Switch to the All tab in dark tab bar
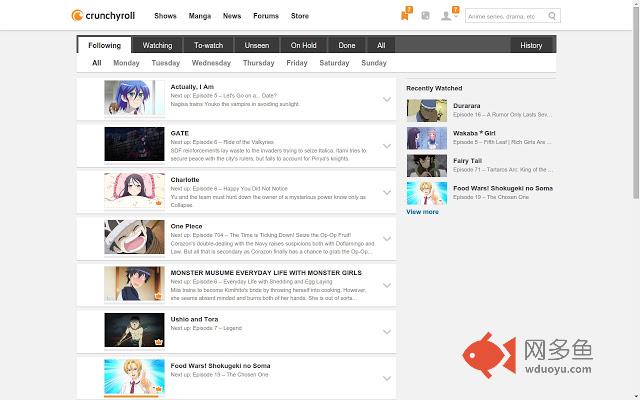 381,45
